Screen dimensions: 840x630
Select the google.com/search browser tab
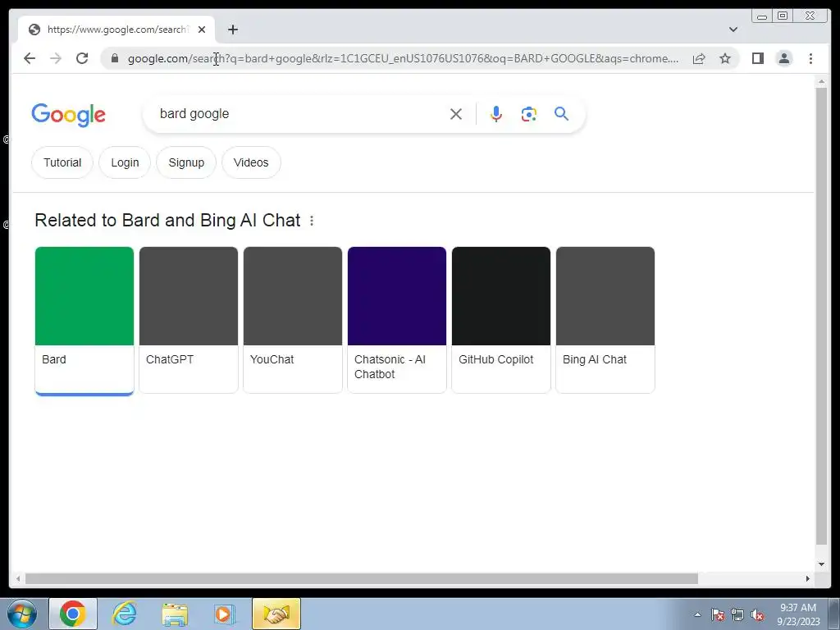coord(116,30)
